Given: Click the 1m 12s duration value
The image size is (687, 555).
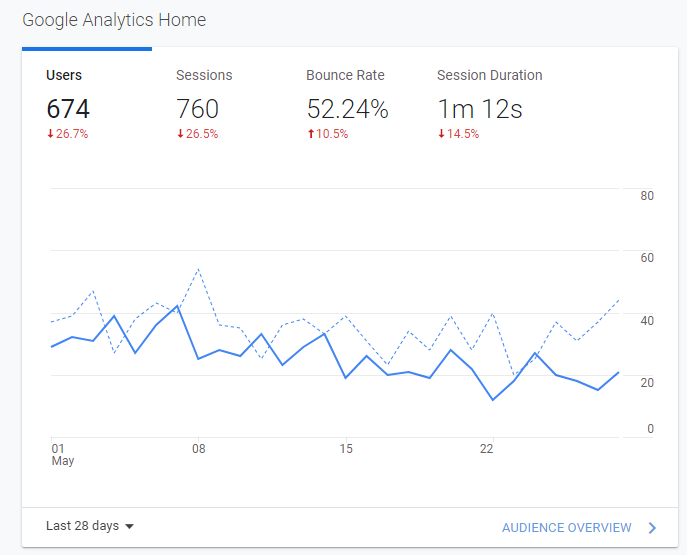Looking at the screenshot, I should pos(480,109).
